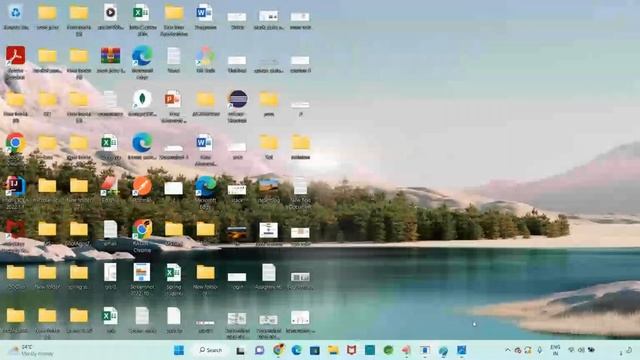Screen dimensions: 640x360
Task: Open the green round app on taskbar
Action: point(388,350)
